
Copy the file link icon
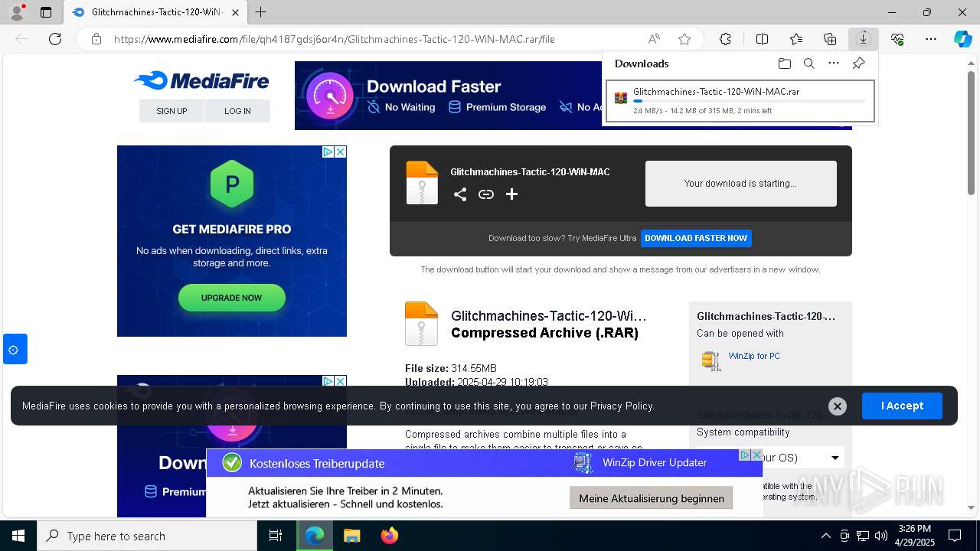(486, 194)
